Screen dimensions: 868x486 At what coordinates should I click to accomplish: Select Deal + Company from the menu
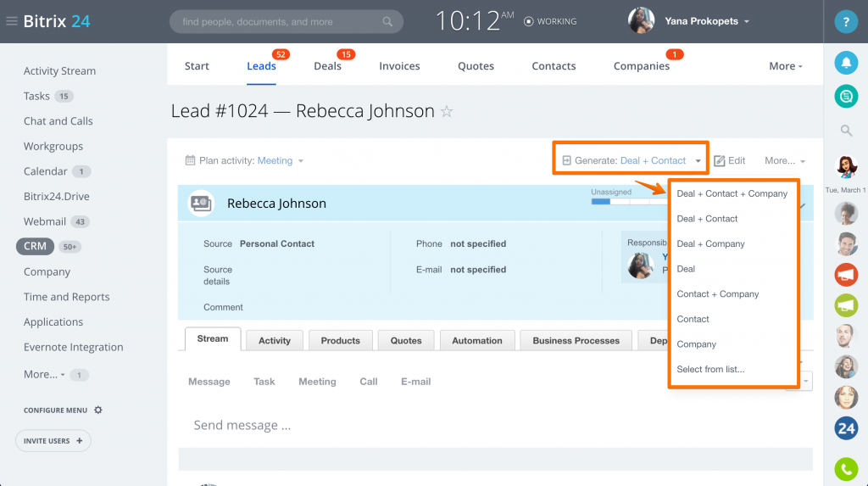711,243
